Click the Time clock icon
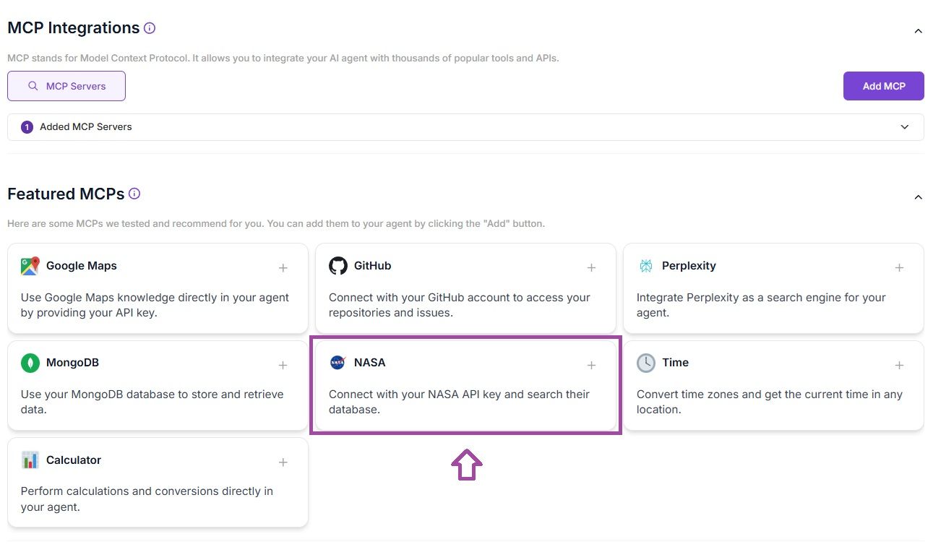The width and height of the screenshot is (933, 560). click(646, 363)
